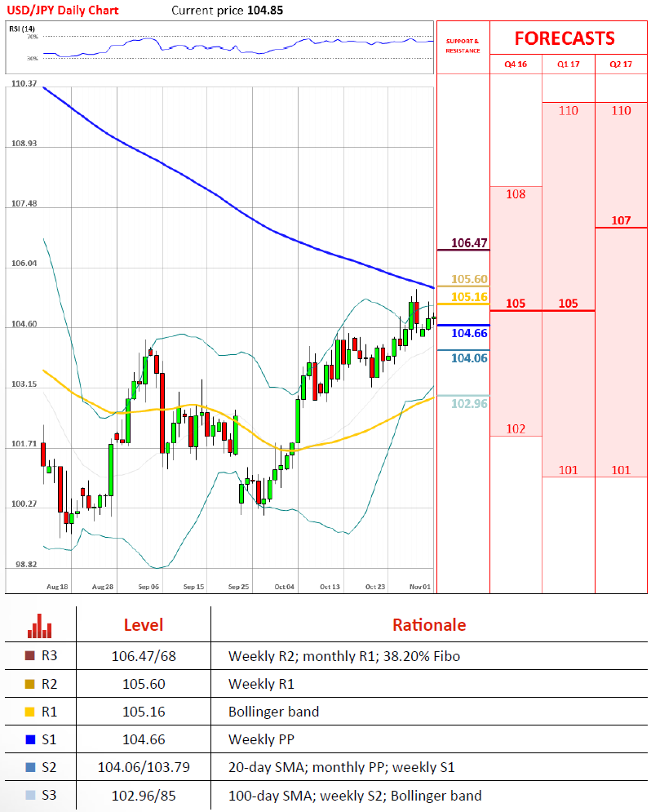Click the 'Weekly R1' rationale cell
The width and height of the screenshot is (651, 812).
261,684
